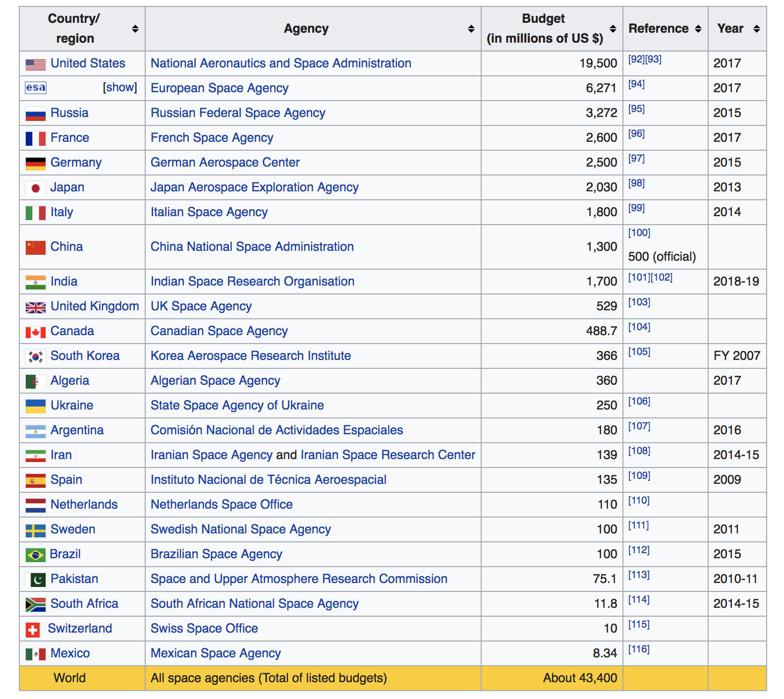
Task: Click the South Africa flag icon
Action: [x=36, y=604]
